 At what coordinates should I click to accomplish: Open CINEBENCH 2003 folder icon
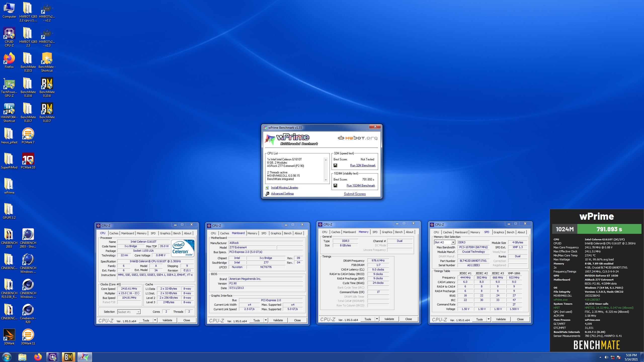[9, 238]
